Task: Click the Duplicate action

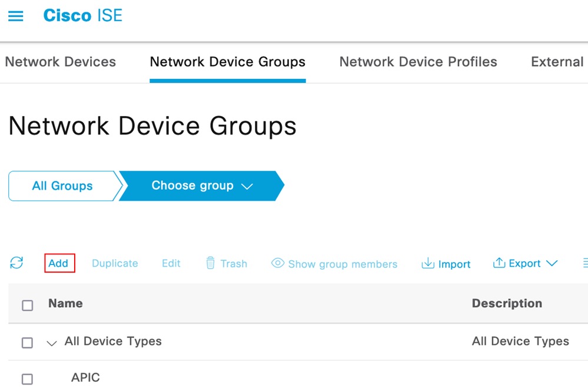Action: pyautogui.click(x=115, y=263)
